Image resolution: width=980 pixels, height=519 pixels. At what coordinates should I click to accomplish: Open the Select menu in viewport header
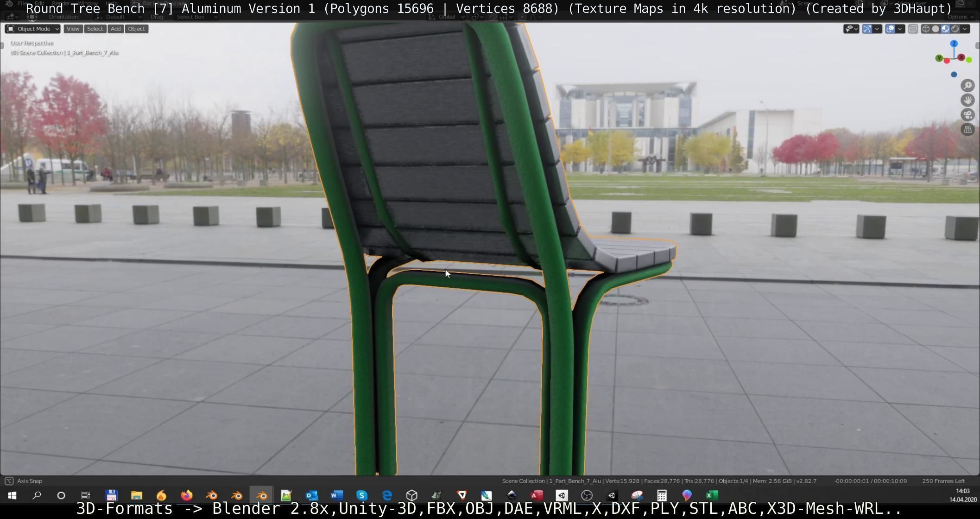point(95,29)
